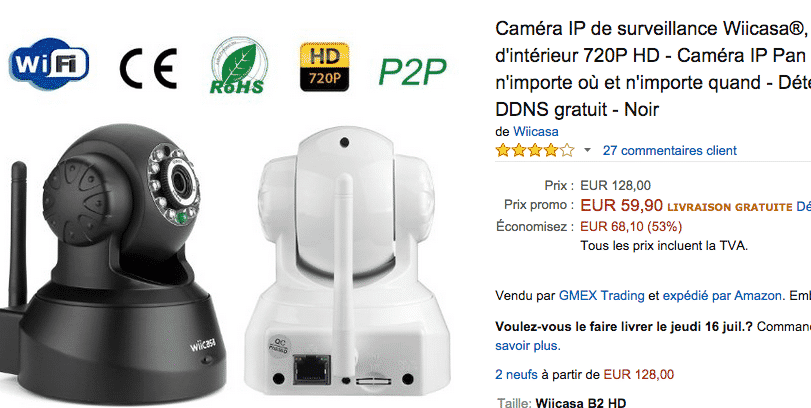Click the black CE certification mark
Screen dimensions: 811x408
coord(148,68)
